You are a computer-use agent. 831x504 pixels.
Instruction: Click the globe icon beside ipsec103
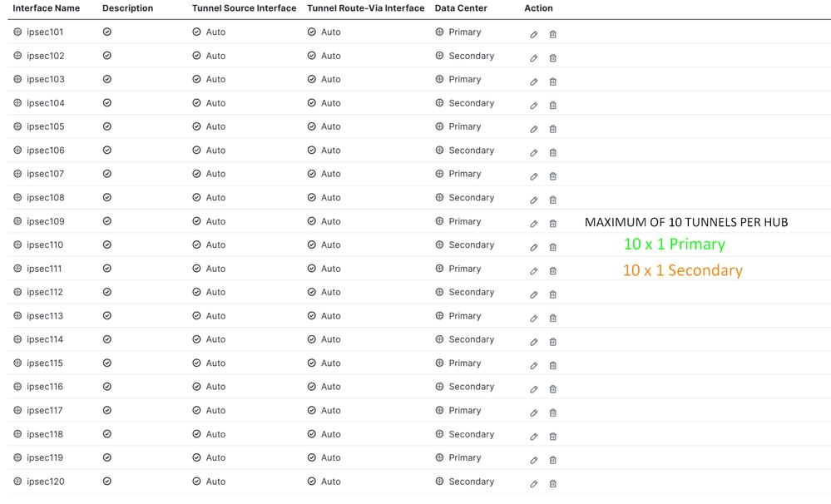click(17, 79)
